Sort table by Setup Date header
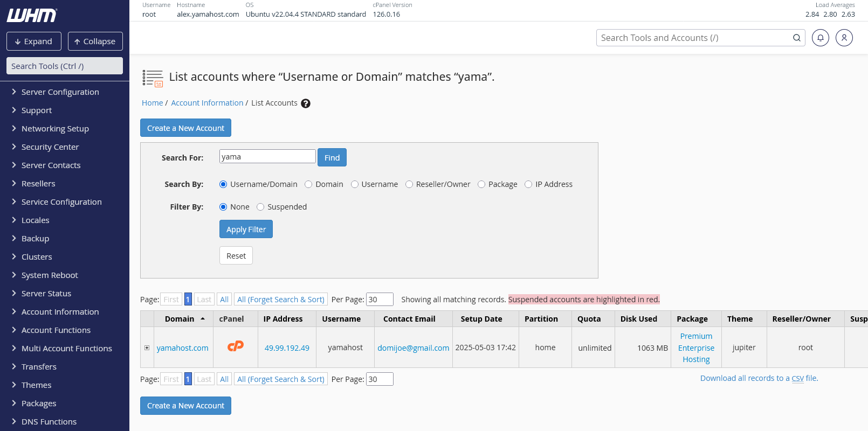The image size is (868, 431). pos(481,319)
